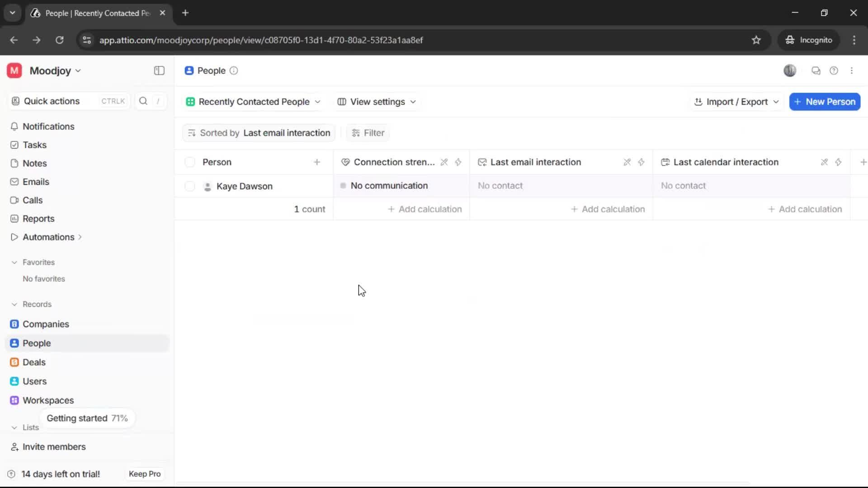
Task: Switch to the Companies section
Action: click(45, 324)
